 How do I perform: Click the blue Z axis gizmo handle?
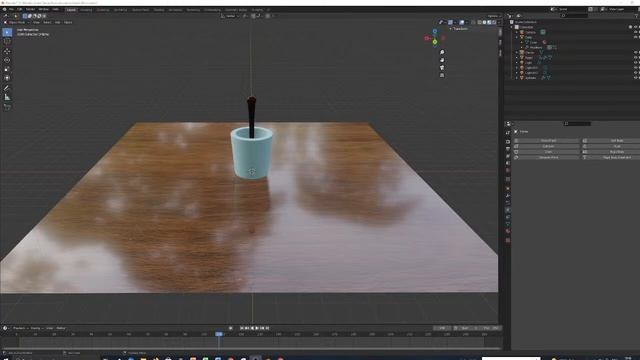[435, 31]
